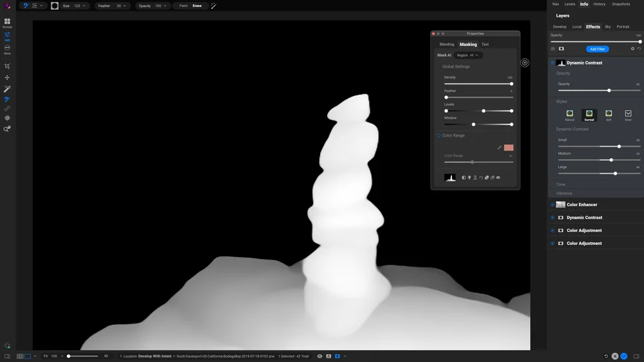The width and height of the screenshot is (644, 362).
Task: Open the Sky tab
Action: [607, 26]
